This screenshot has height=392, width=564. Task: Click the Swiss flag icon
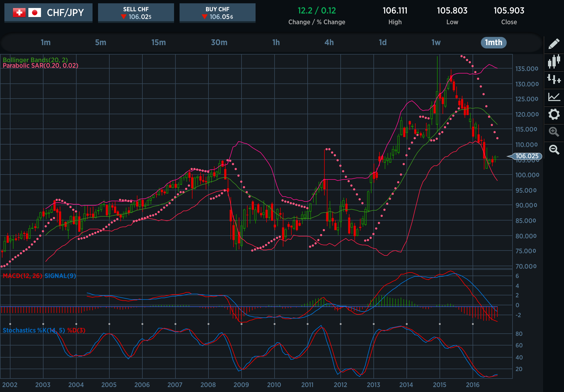click(x=19, y=13)
